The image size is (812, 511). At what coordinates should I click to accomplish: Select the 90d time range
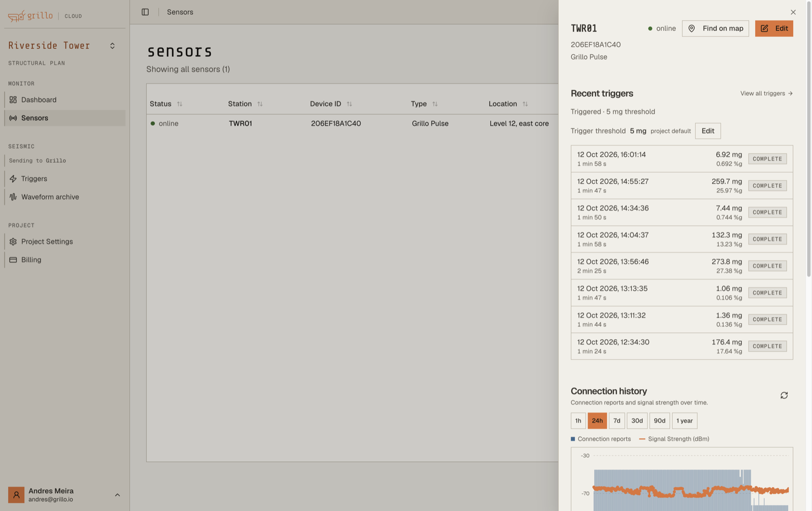(x=659, y=421)
